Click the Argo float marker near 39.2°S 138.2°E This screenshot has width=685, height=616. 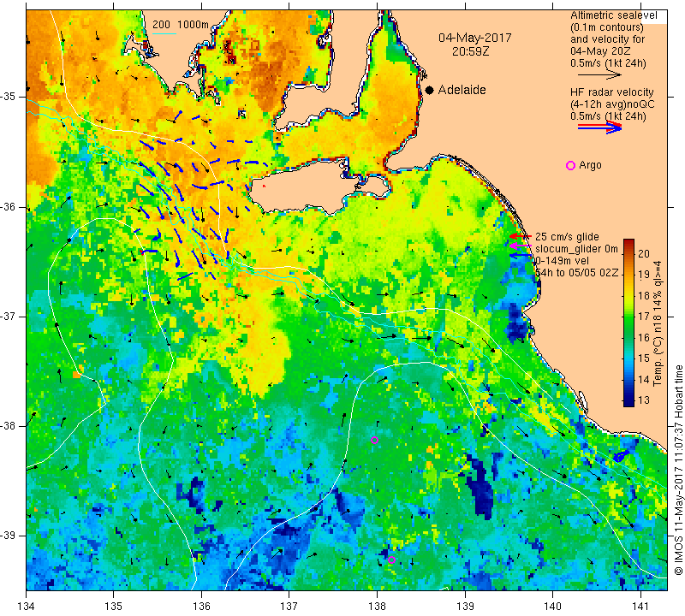[x=391, y=560]
